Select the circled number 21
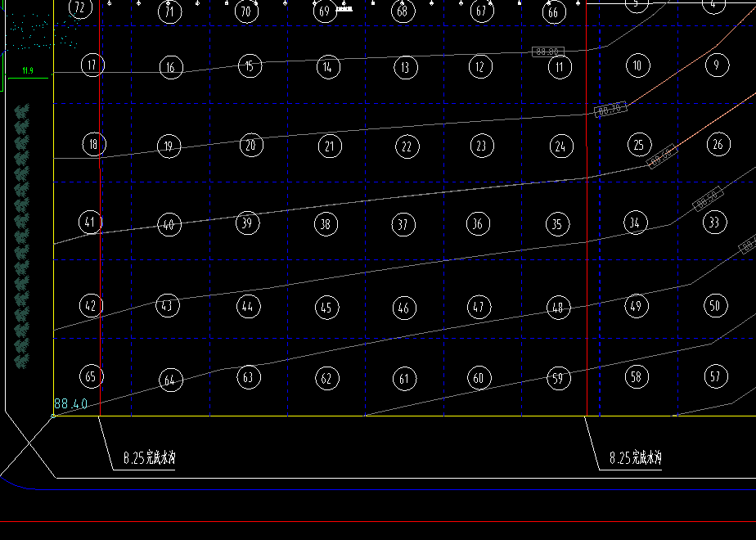The width and height of the screenshot is (756, 540). click(330, 146)
